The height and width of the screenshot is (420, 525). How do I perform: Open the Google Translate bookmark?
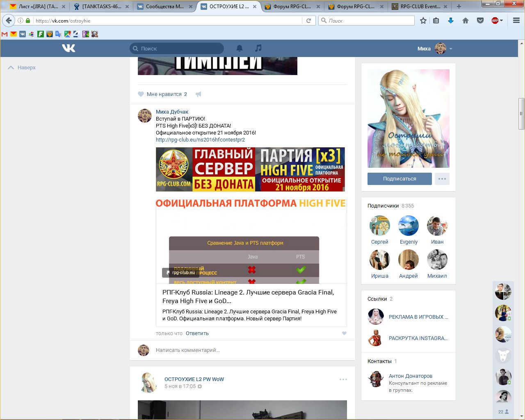[x=59, y=34]
